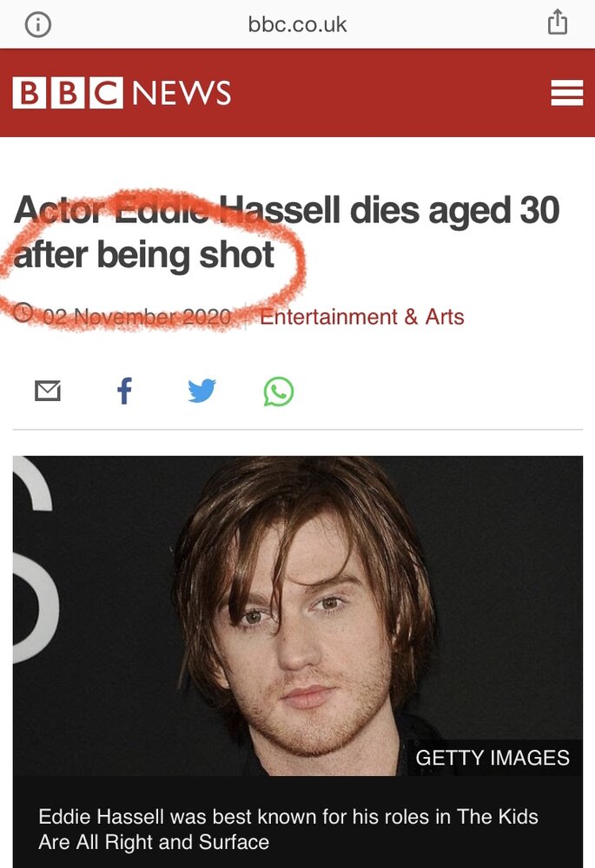The height and width of the screenshot is (868, 595).
Task: Tap the site info icon in address bar
Action: pyautogui.click(x=38, y=25)
